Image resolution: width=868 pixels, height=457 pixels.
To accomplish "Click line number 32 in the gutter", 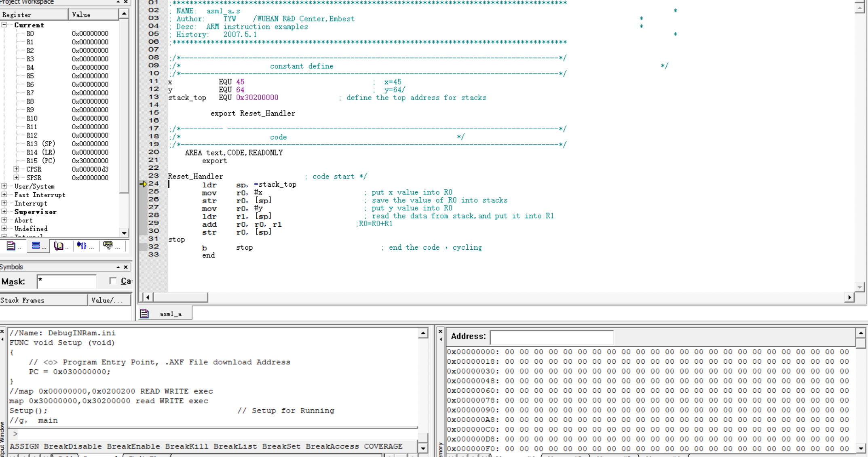I will tap(154, 247).
